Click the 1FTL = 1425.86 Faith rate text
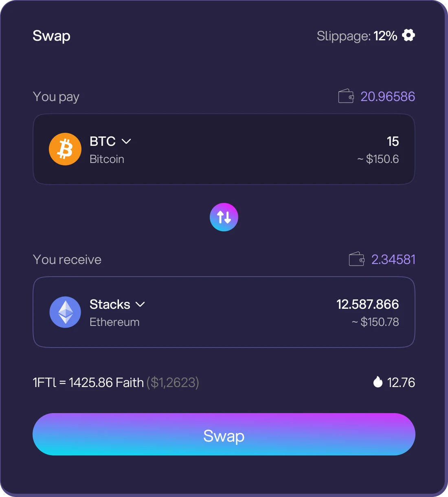 [x=88, y=383]
